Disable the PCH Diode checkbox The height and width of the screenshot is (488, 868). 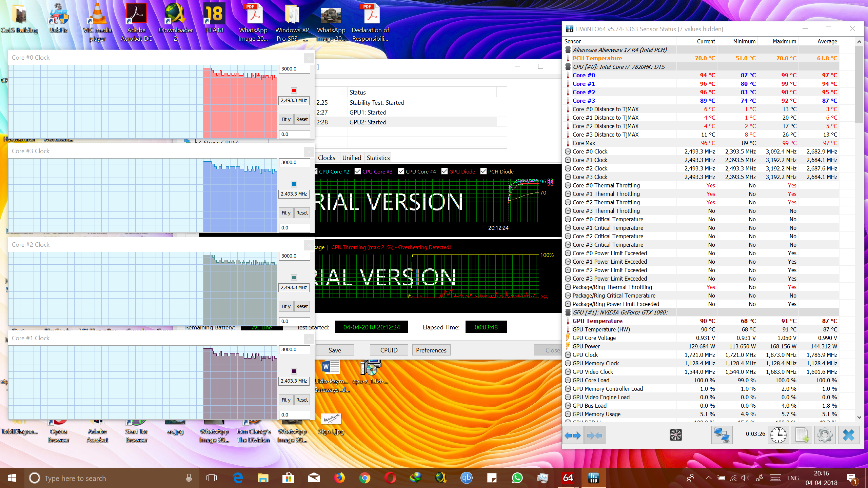(x=484, y=171)
